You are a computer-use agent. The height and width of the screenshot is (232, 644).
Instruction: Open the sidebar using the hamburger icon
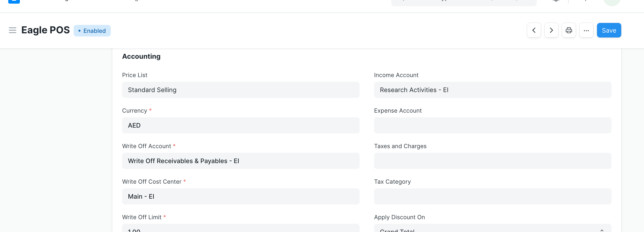pos(12,30)
